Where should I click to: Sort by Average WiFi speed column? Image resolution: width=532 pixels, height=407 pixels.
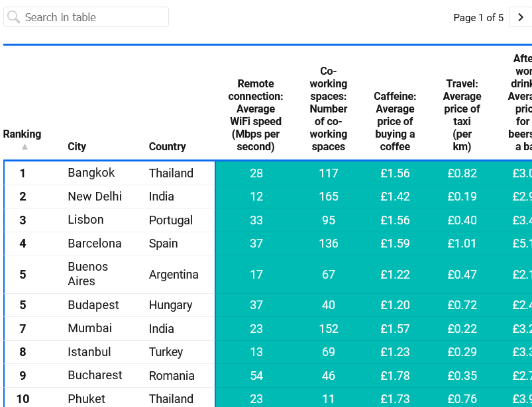256,115
